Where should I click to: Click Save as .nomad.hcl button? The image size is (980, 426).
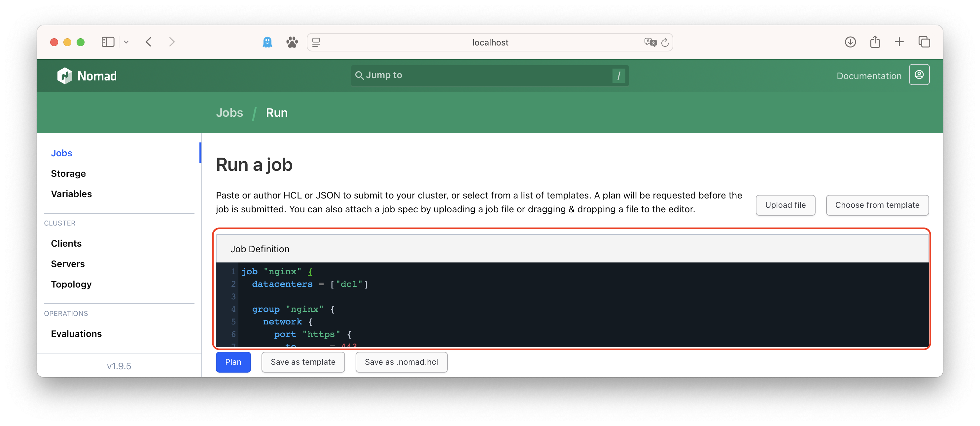pos(401,362)
